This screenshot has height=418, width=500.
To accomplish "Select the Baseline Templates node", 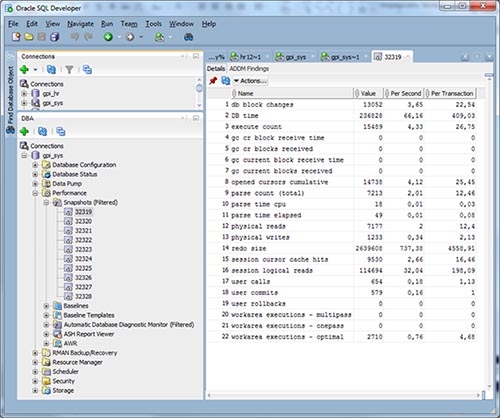I will pos(89,315).
